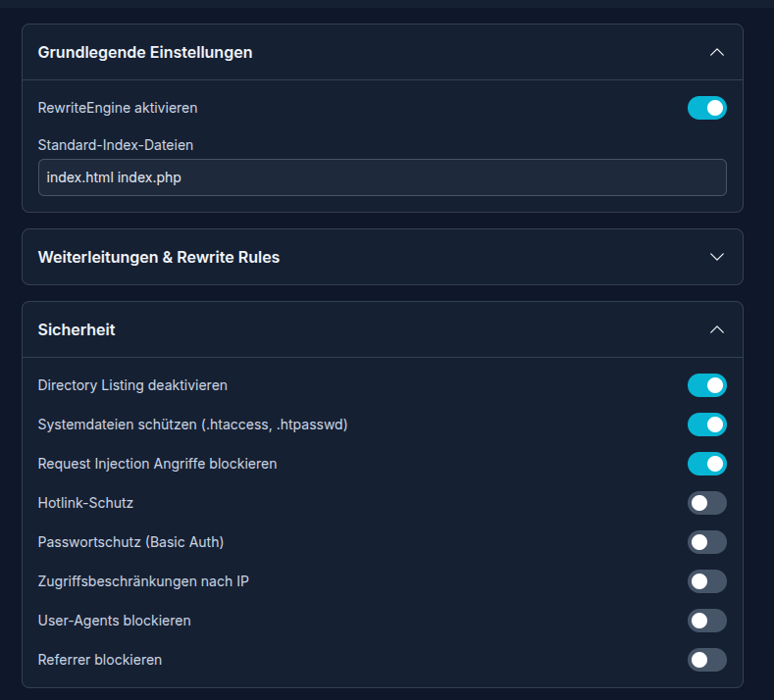Click the 'Sicherheit' section title
The height and width of the screenshot is (700, 774).
tap(77, 329)
